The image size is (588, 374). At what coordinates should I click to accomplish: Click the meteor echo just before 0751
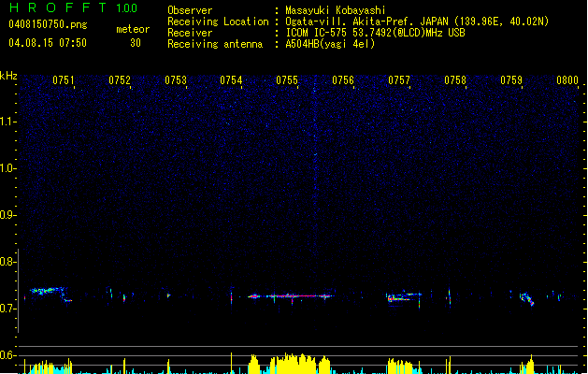50,293
